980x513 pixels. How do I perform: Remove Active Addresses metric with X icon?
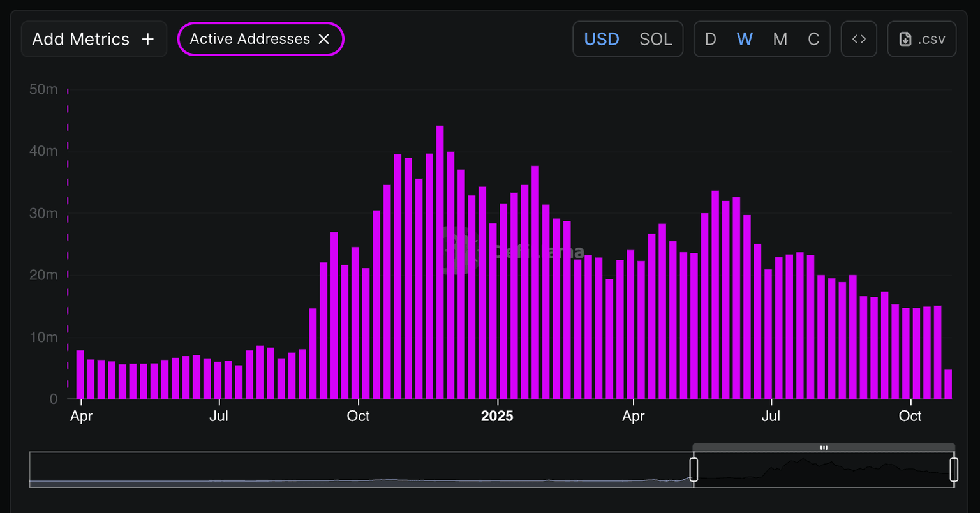[x=324, y=40]
